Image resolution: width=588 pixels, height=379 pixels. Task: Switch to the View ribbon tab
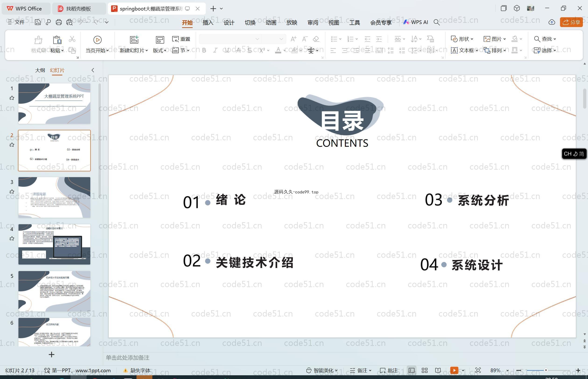click(x=333, y=22)
